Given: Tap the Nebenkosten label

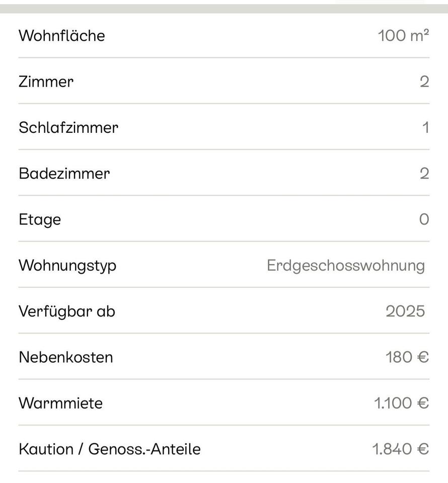Looking at the screenshot, I should 66,357.
